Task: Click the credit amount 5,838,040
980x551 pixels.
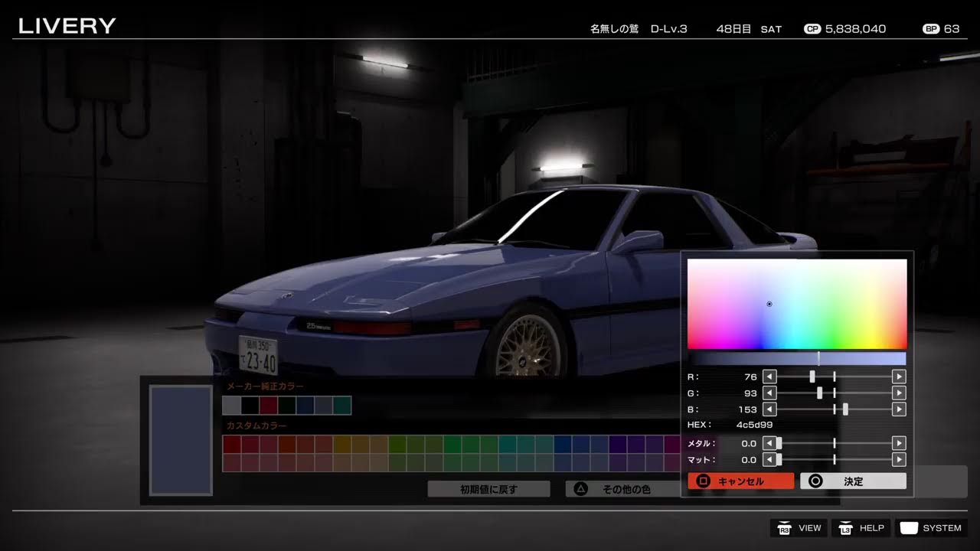Action: 856,29
